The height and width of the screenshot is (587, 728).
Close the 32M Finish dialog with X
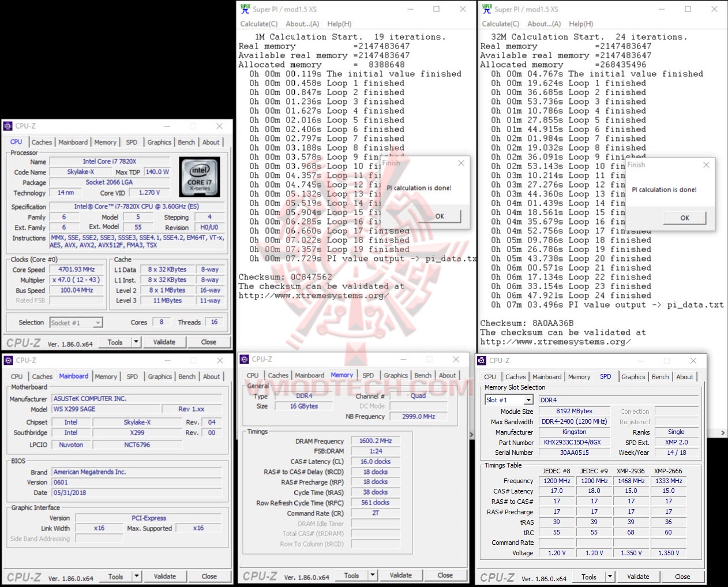coord(706,164)
